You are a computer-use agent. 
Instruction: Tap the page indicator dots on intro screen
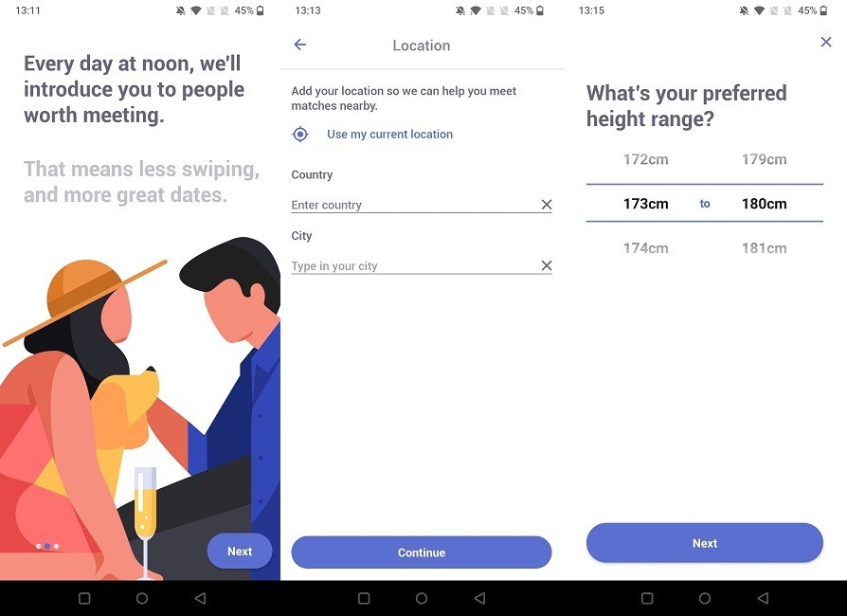(x=46, y=546)
